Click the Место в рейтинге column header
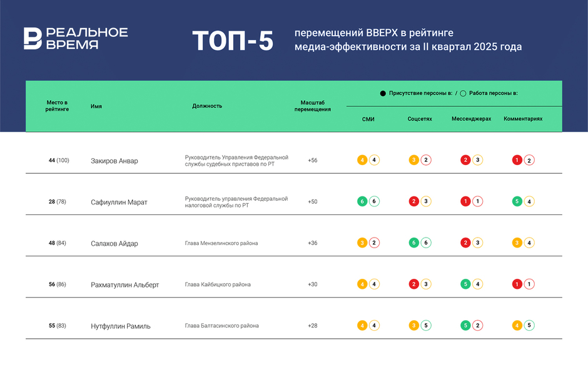Viewport: 588px width, 392px height. click(x=57, y=106)
